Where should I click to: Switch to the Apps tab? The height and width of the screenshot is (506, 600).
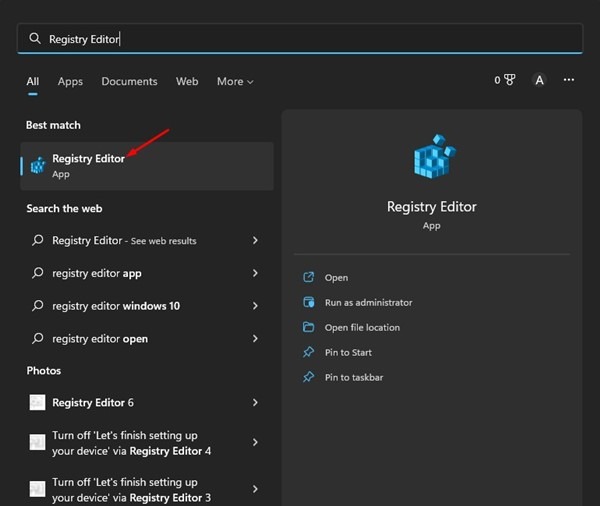(x=70, y=81)
